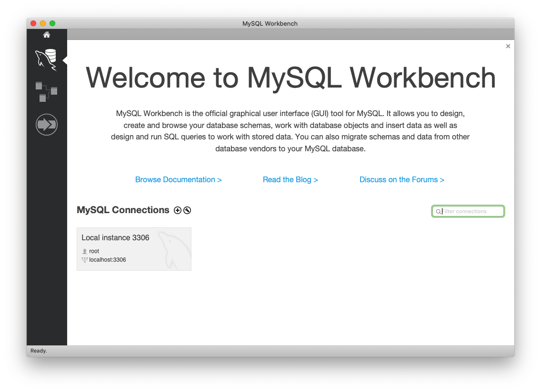The image size is (541, 392).
Task: Click the user icon beside root
Action: coord(85,251)
